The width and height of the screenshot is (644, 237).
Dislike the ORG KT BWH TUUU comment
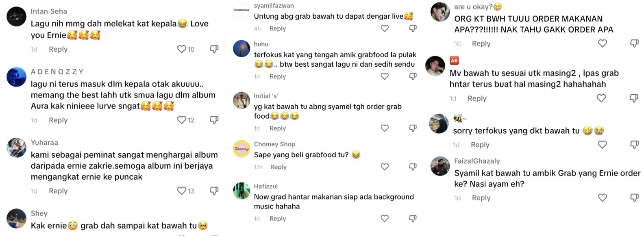pos(634,43)
